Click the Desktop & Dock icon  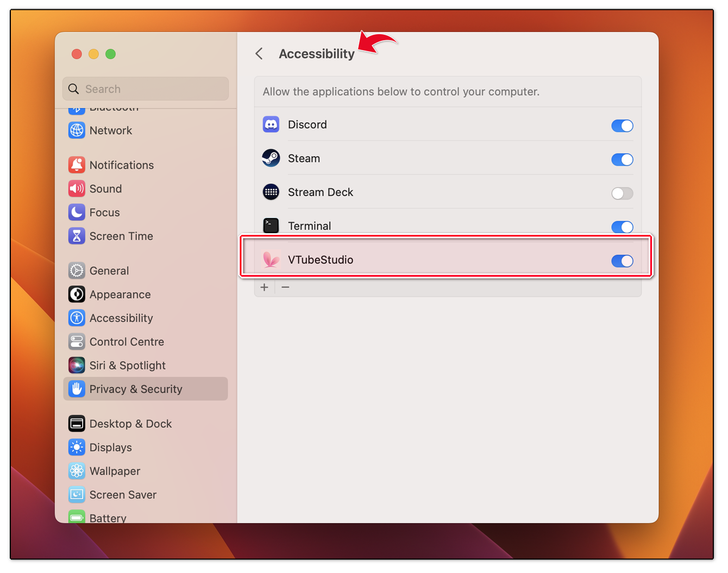[77, 423]
